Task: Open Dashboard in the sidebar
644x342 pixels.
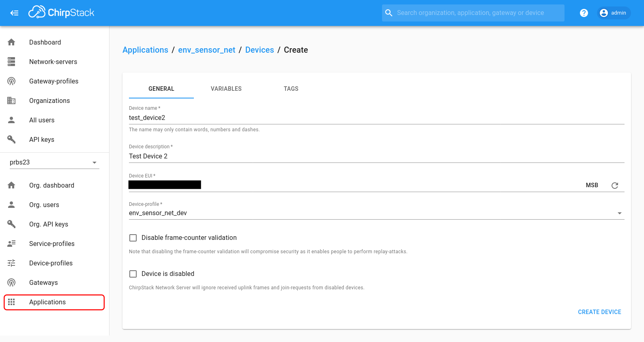Action: (54, 42)
